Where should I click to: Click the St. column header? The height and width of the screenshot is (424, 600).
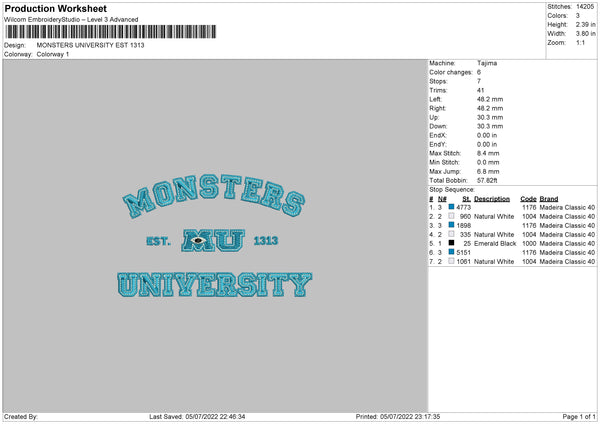[x=466, y=199]
